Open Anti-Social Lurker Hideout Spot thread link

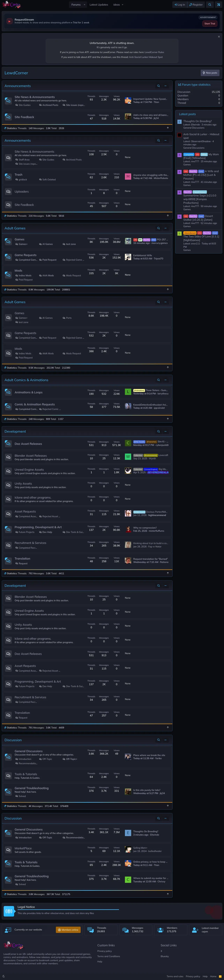tap(146, 57)
